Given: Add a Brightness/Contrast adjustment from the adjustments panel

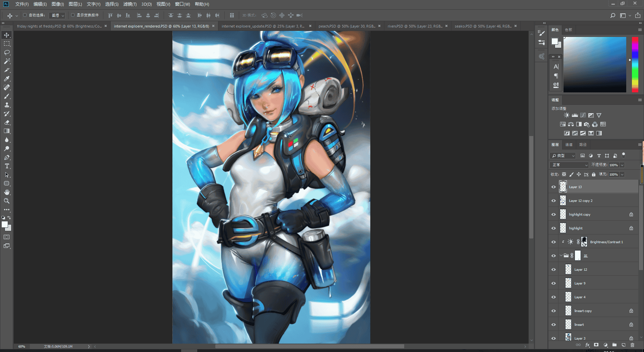Looking at the screenshot, I should (567, 115).
